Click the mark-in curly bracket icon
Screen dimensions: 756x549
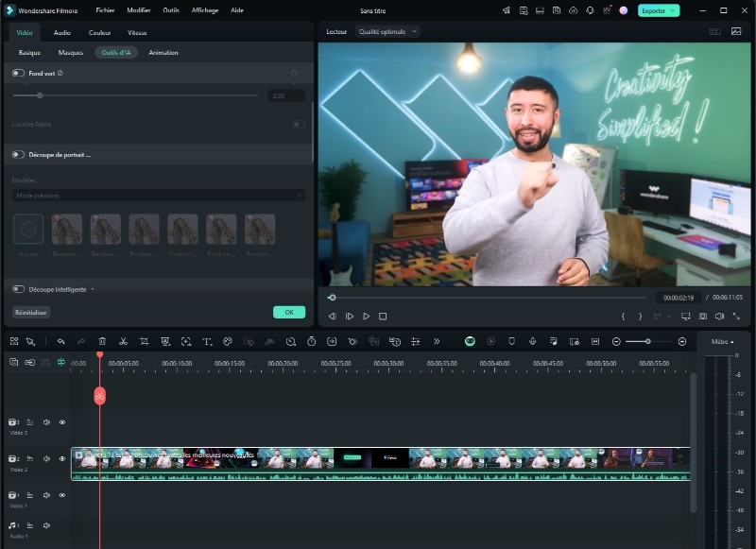coord(623,317)
